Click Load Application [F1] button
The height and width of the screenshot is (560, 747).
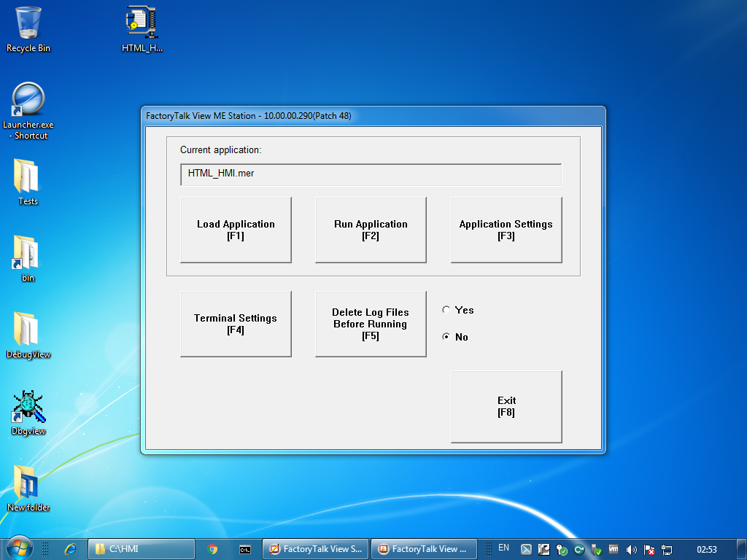[236, 230]
